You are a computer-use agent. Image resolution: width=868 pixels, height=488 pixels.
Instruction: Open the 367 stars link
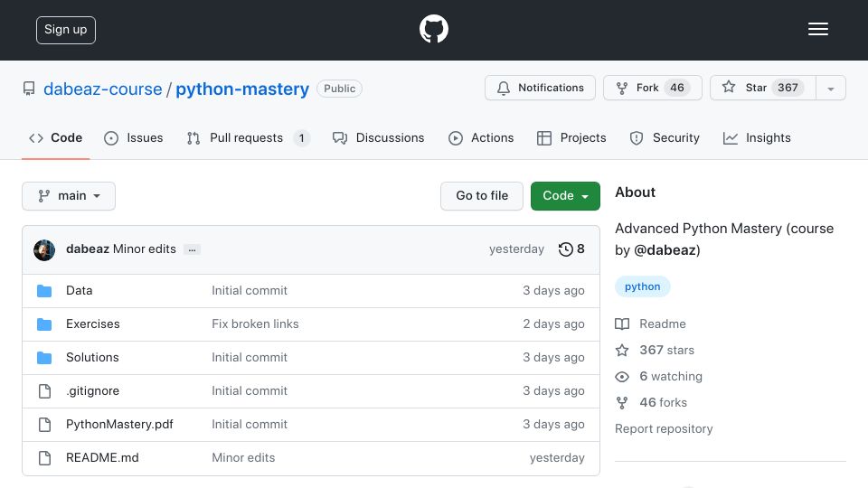point(655,351)
